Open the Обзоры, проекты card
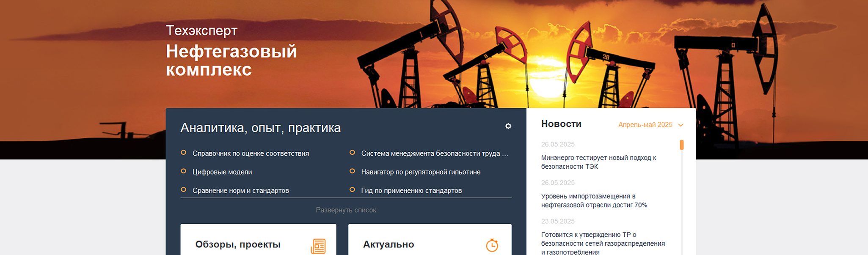The image size is (868, 255). (x=258, y=240)
